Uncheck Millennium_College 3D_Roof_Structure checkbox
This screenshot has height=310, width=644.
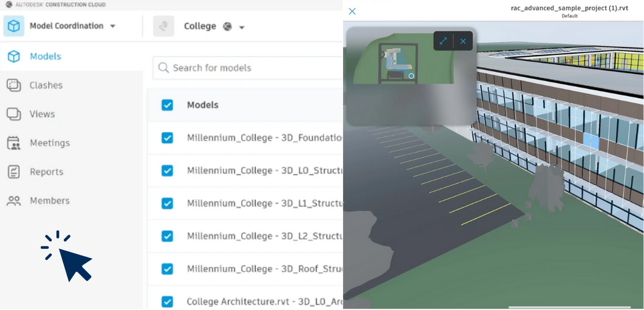pyautogui.click(x=167, y=269)
